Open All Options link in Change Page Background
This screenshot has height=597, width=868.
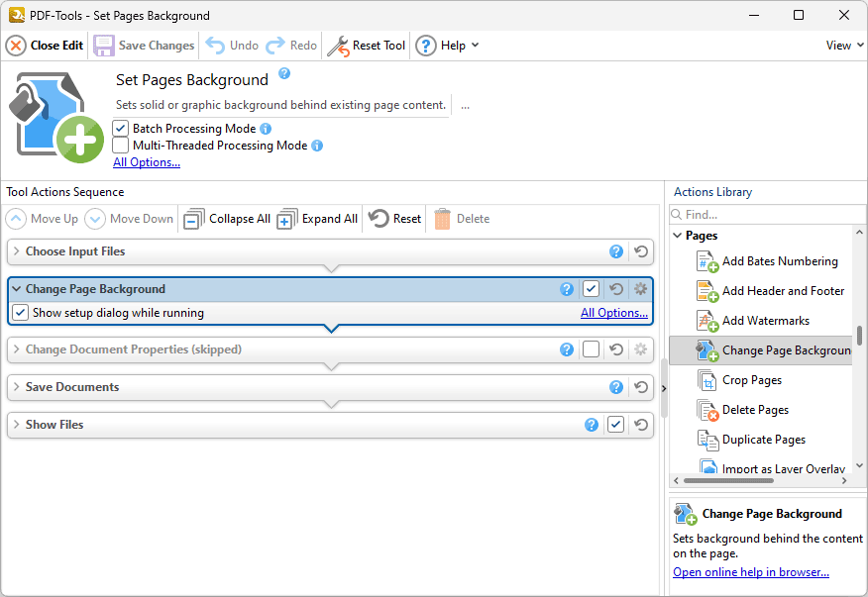click(x=614, y=313)
